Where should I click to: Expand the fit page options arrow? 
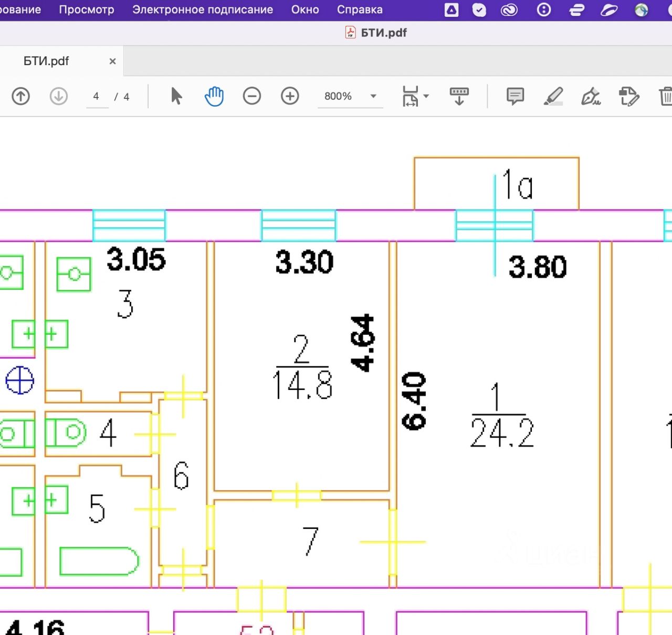[426, 97]
